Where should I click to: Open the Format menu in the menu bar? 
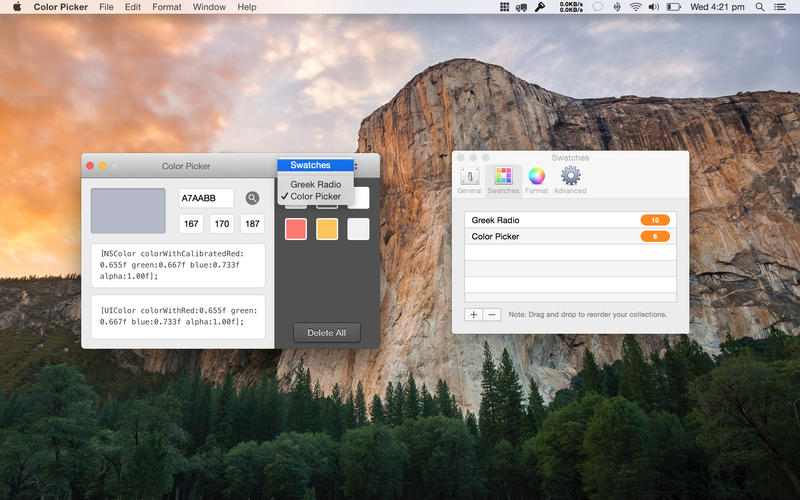(167, 7)
